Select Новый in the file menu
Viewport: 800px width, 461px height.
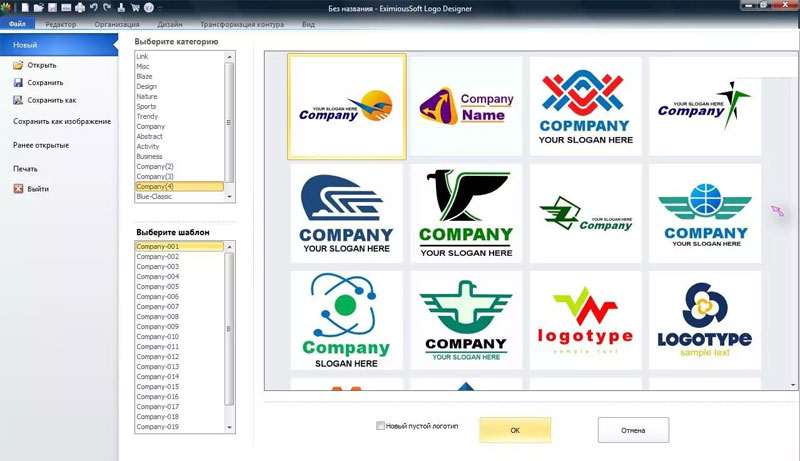click(59, 45)
